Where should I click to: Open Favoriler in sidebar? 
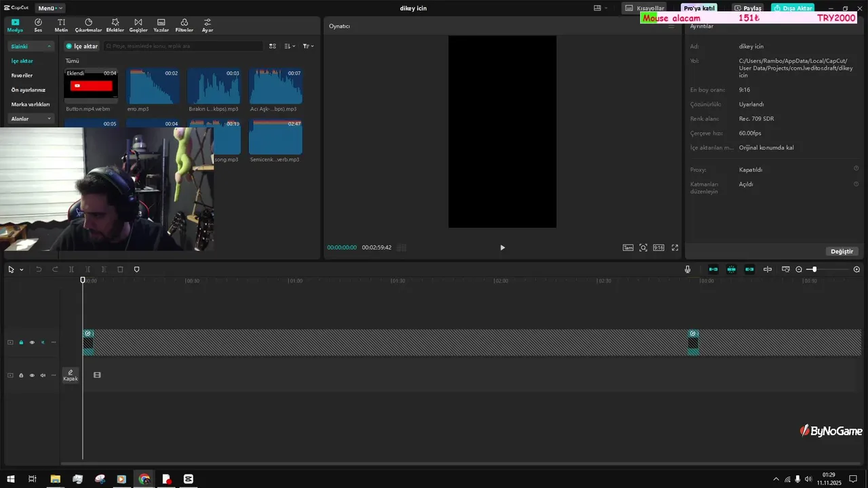[x=22, y=75]
